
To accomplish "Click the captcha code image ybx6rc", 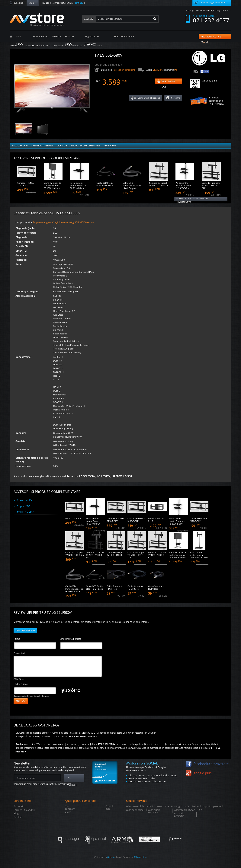I will coord(71,690).
